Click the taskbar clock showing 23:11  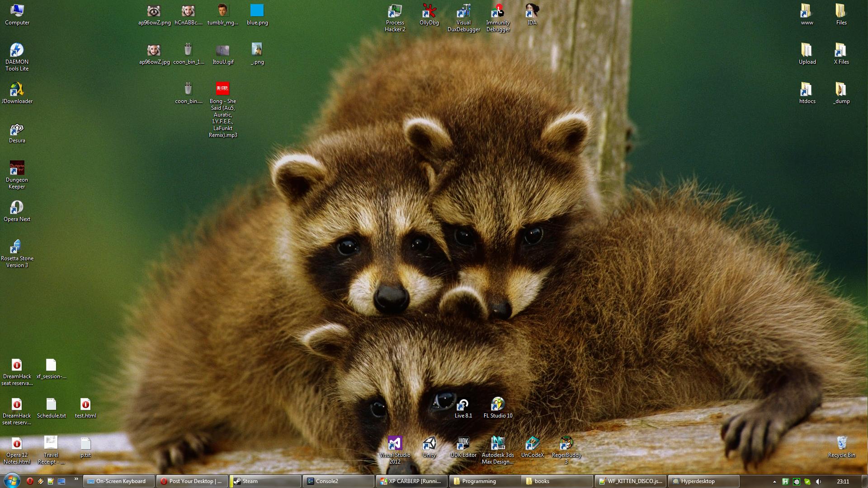pyautogui.click(x=843, y=482)
